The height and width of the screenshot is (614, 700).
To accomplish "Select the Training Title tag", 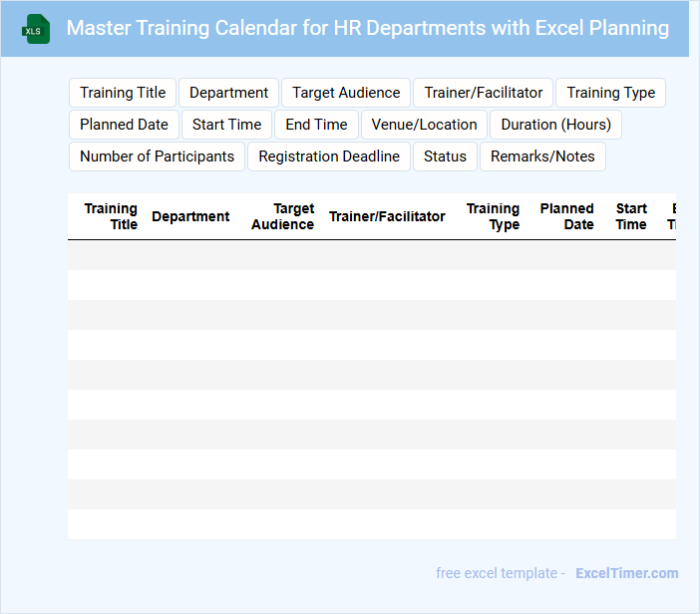I will pos(123,93).
